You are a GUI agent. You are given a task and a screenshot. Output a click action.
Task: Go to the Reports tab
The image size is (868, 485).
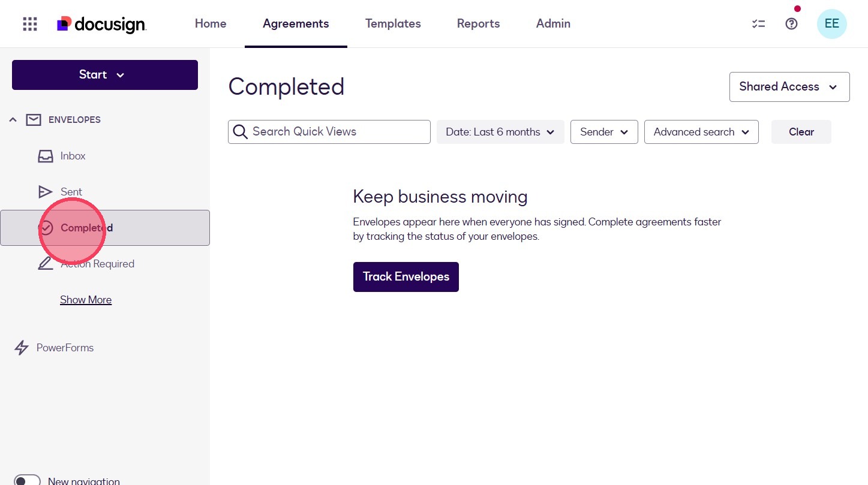pyautogui.click(x=478, y=24)
